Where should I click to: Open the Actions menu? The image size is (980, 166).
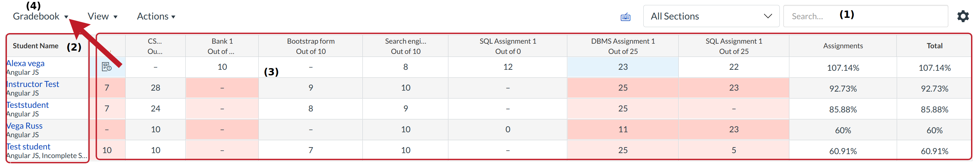[156, 17]
